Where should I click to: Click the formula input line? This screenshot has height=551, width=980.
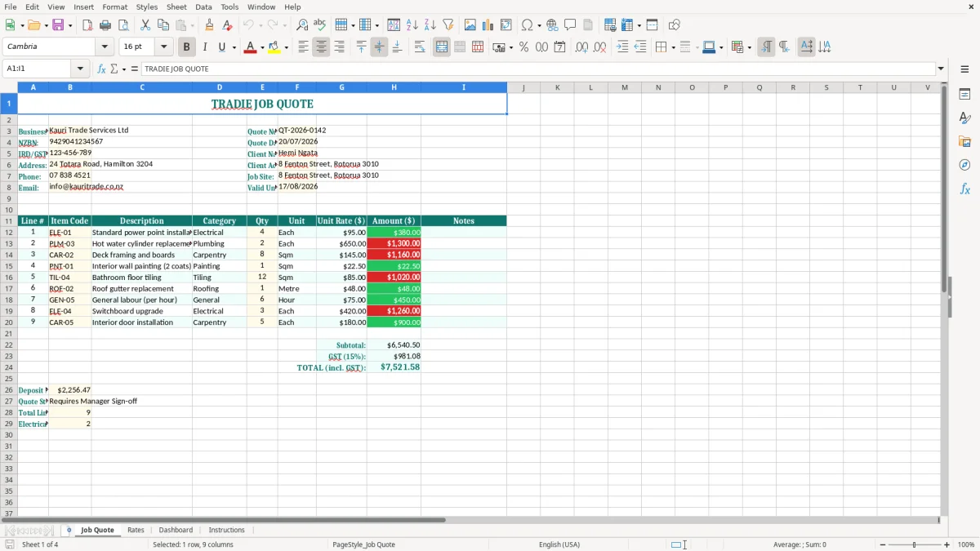coord(537,69)
